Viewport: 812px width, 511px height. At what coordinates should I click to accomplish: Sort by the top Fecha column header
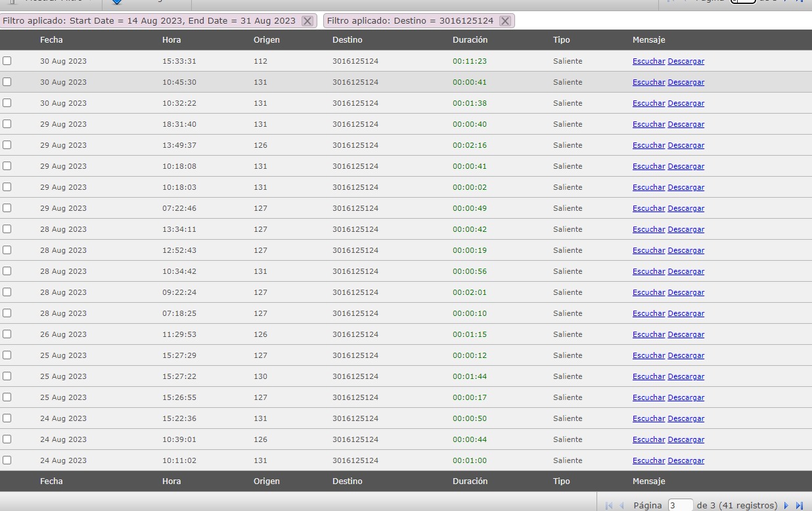(51, 40)
